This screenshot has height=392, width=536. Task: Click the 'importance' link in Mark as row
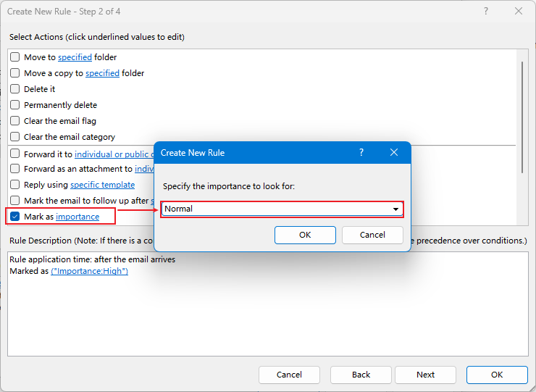pyautogui.click(x=78, y=217)
